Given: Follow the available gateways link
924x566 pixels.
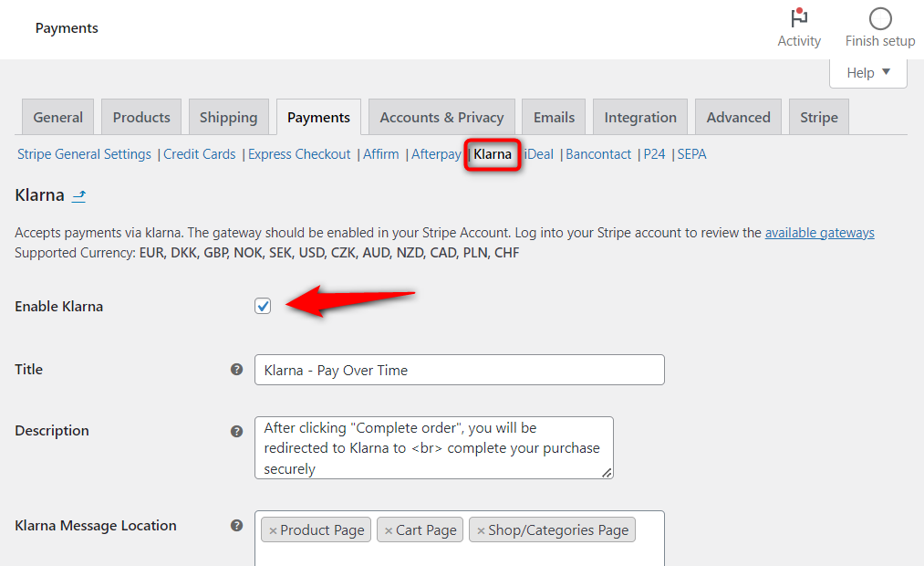Looking at the screenshot, I should tap(820, 233).
